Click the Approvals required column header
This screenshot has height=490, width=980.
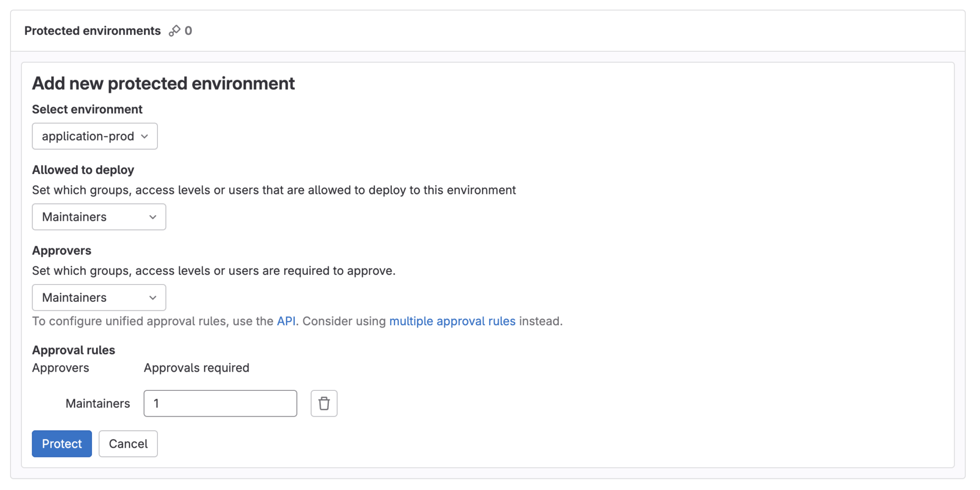196,368
